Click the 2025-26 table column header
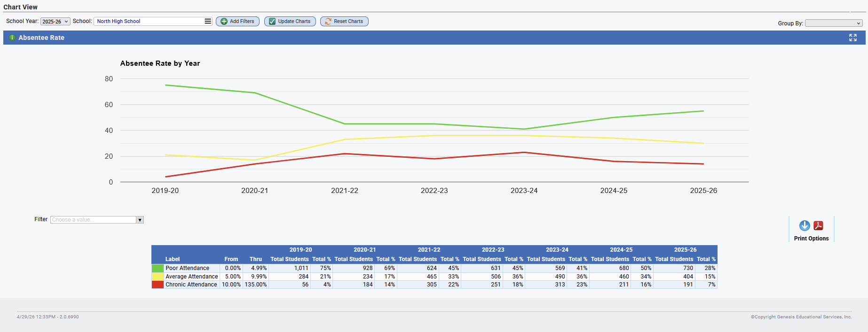Viewport: 868px width, 332px height. click(685, 250)
